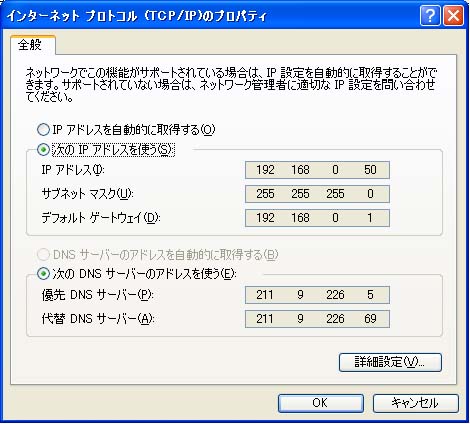Select '次の DNS サーバーのアドレスを使う' radio button
470x424 pixels.
43,274
